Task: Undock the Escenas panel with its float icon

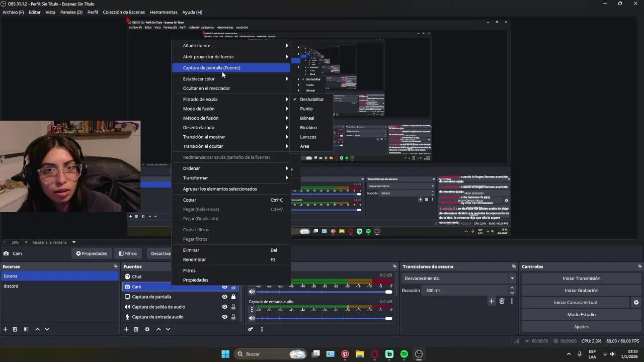Action: tap(116, 266)
